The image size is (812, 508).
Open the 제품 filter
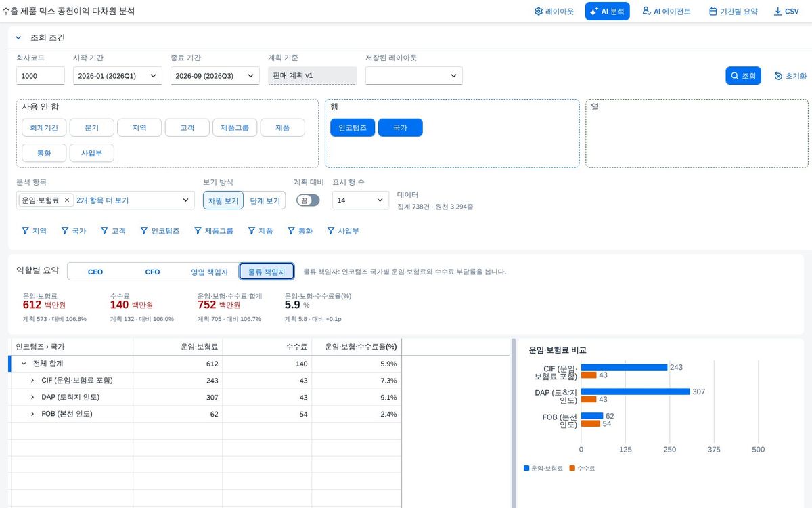261,231
